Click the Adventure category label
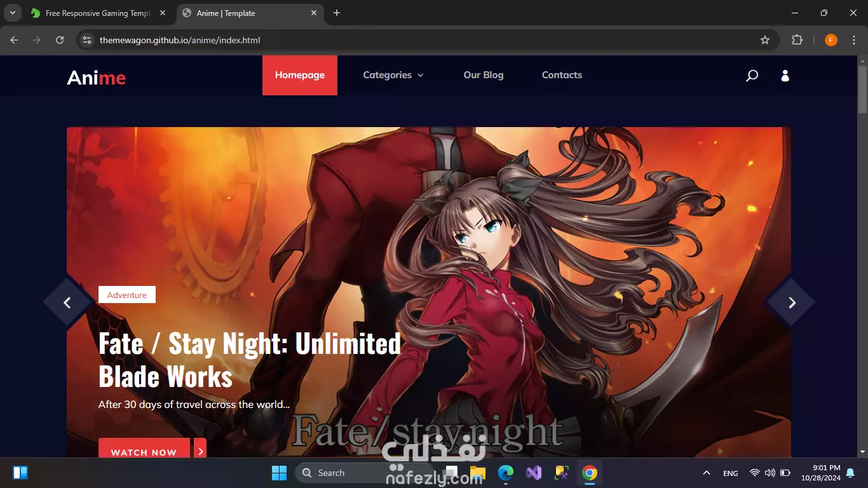The height and width of the screenshot is (488, 868). click(x=127, y=295)
